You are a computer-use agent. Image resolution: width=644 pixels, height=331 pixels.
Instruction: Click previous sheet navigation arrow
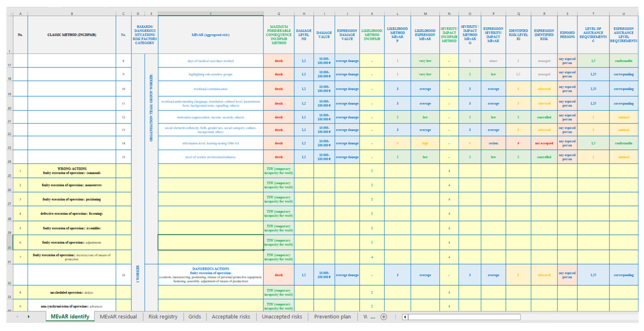point(17,317)
